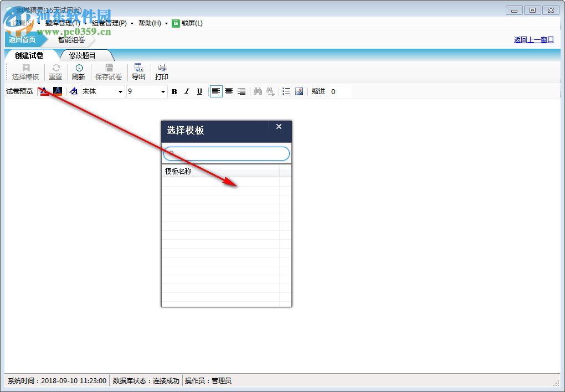Center align text
565x392 pixels.
229,91
